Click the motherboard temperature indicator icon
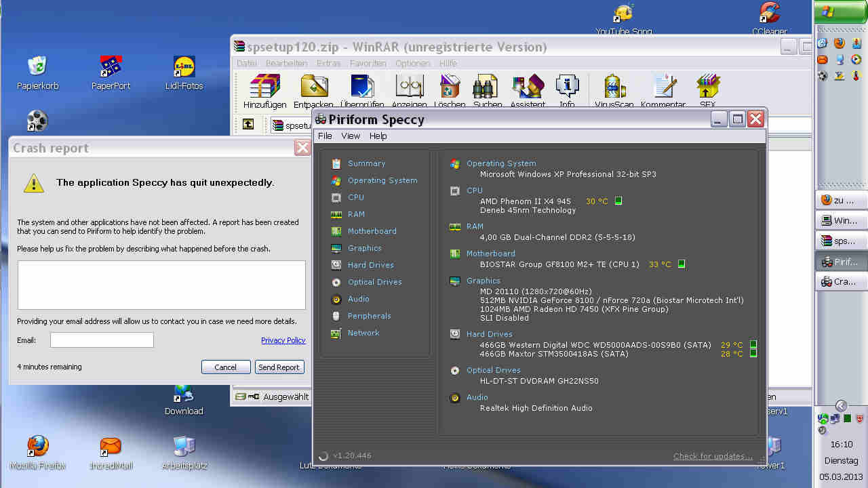This screenshot has height=488, width=868. point(682,264)
